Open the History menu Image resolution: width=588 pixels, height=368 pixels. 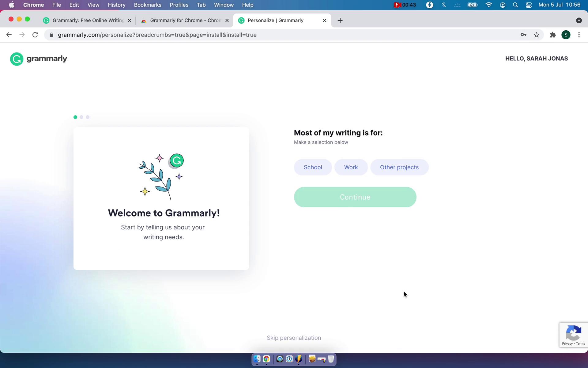pos(116,5)
